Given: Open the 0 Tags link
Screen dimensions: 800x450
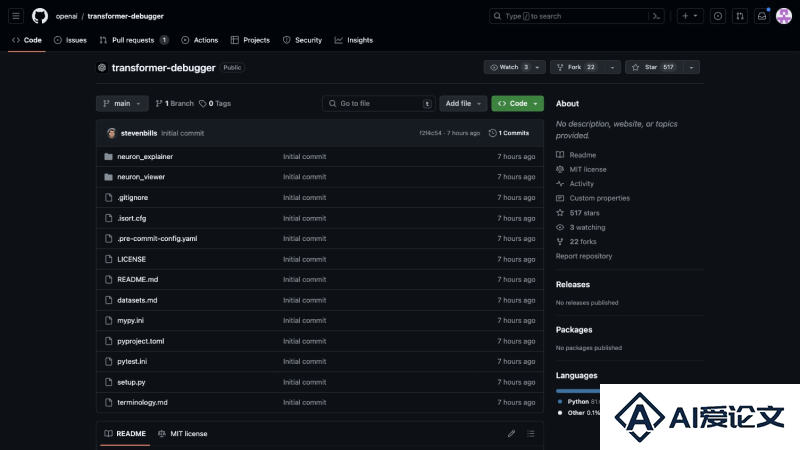Looking at the screenshot, I should tap(215, 104).
